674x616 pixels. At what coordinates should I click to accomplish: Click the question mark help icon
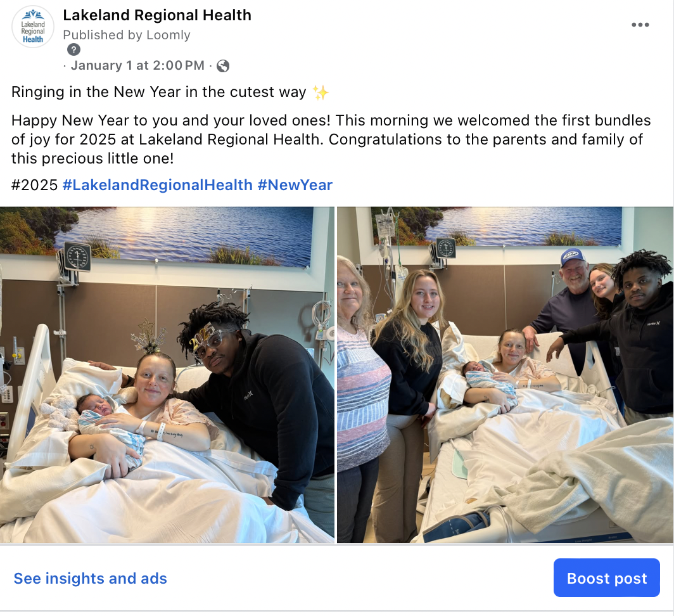click(x=73, y=49)
